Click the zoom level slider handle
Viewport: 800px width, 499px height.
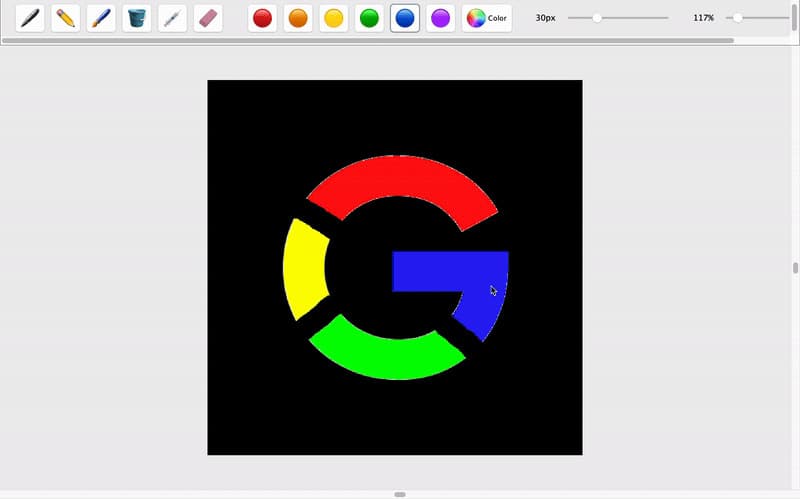(737, 18)
